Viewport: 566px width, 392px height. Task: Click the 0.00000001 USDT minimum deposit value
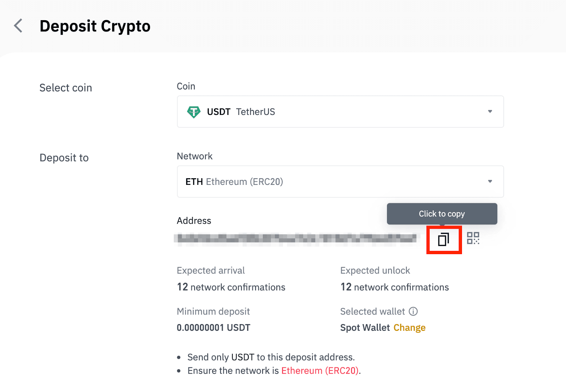coord(213,328)
